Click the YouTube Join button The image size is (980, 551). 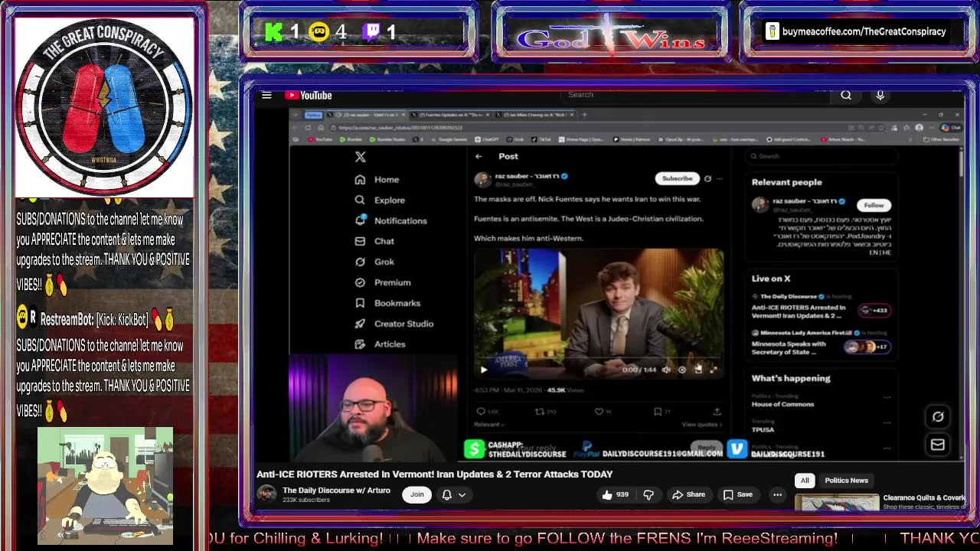416,494
